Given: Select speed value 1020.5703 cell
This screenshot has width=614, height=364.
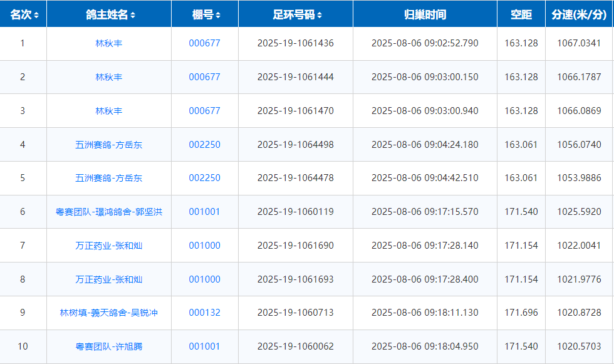Looking at the screenshot, I should click(x=579, y=346).
